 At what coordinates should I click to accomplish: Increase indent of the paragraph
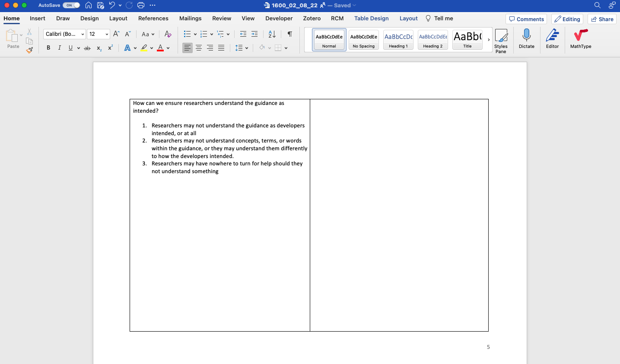pyautogui.click(x=254, y=34)
